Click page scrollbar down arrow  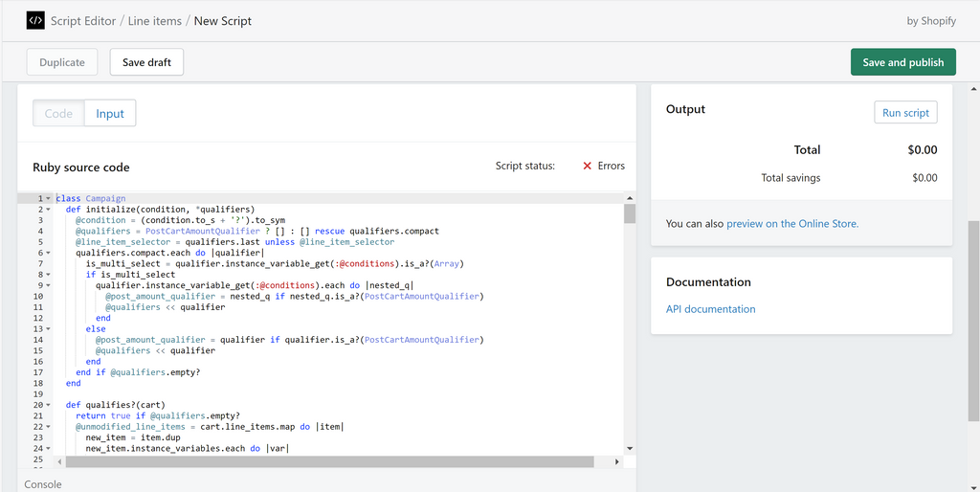973,486
